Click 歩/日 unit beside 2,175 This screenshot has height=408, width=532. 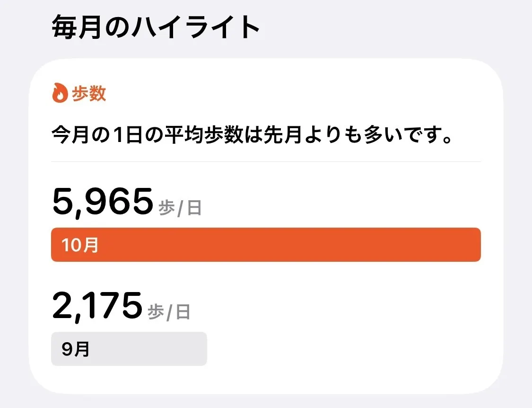coord(169,313)
